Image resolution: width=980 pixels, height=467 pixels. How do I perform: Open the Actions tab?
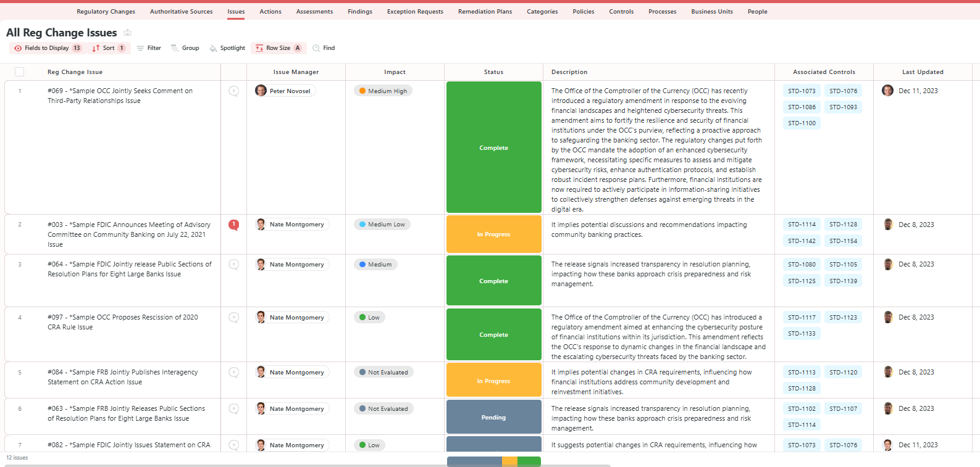[x=270, y=12]
